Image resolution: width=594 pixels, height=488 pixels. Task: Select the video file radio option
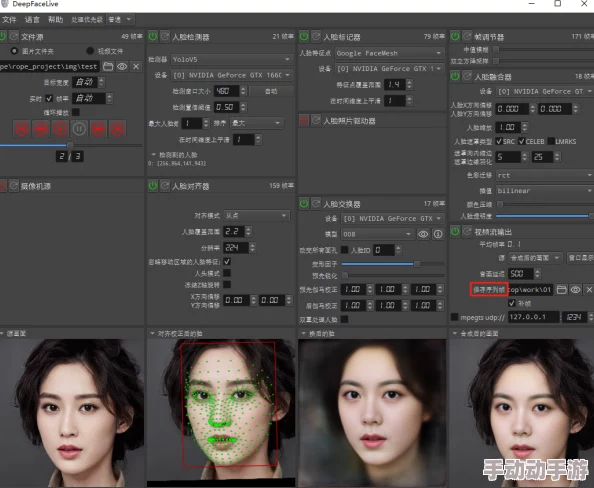click(x=90, y=51)
